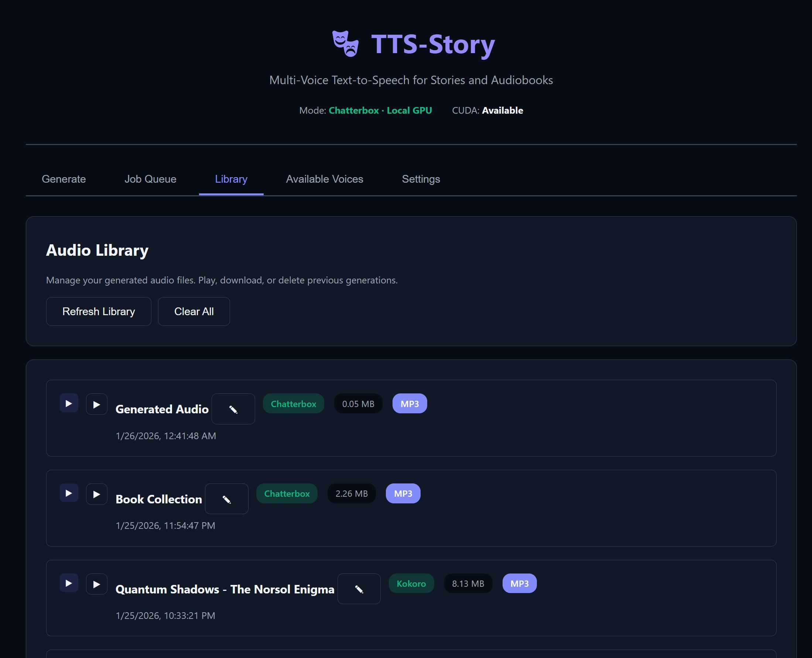Image resolution: width=812 pixels, height=658 pixels.
Task: Play Generated Audio using the outlined play button
Action: pyautogui.click(x=97, y=404)
